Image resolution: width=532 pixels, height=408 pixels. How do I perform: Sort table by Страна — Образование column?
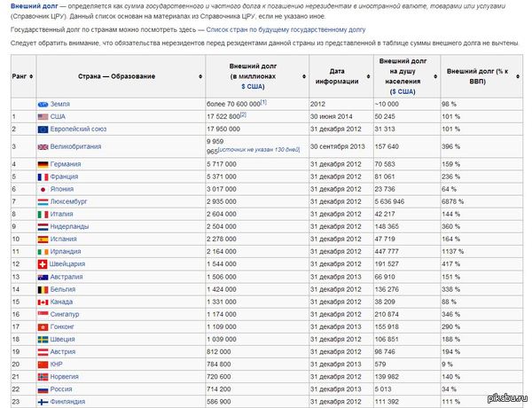point(109,76)
